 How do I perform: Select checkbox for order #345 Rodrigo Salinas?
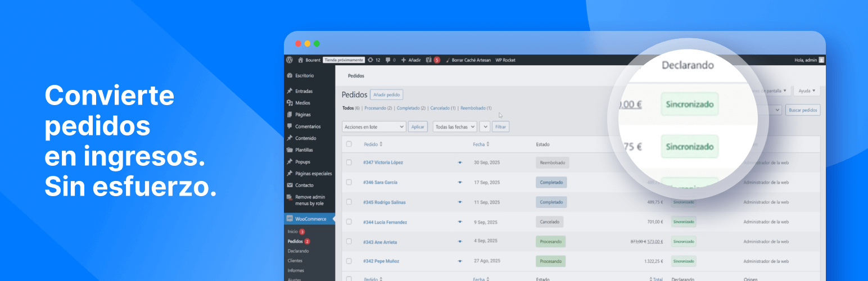tap(349, 202)
